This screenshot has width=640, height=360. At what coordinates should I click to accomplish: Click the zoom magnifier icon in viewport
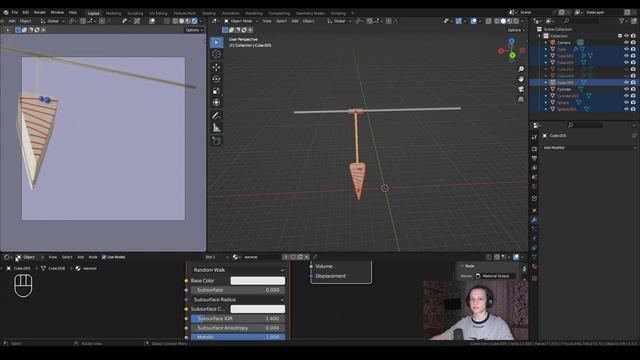click(521, 69)
